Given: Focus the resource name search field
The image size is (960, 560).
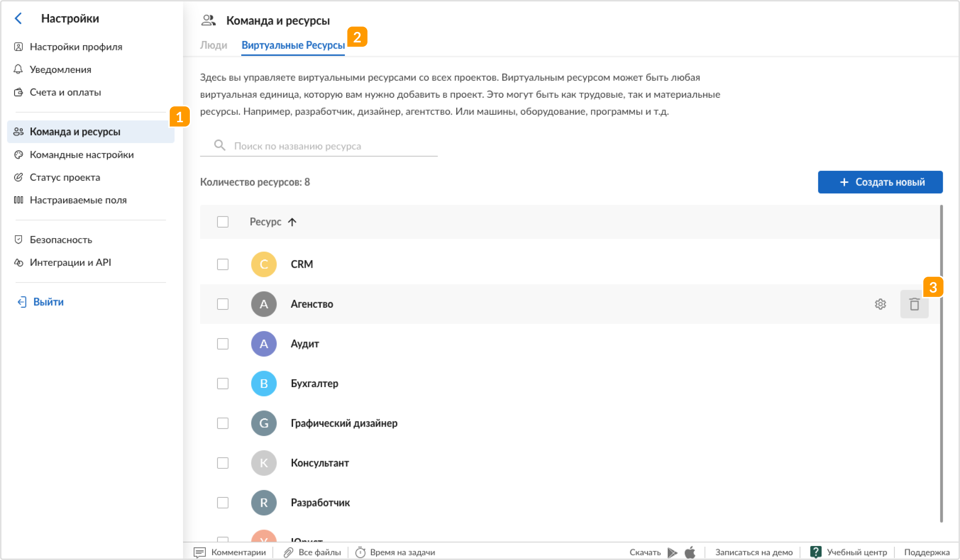Looking at the screenshot, I should click(x=319, y=146).
